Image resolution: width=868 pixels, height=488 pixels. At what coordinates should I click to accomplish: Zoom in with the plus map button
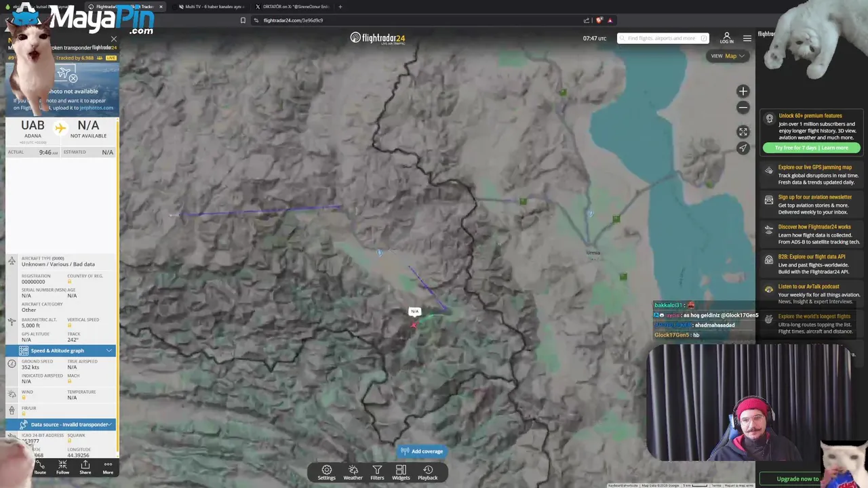[x=743, y=91]
